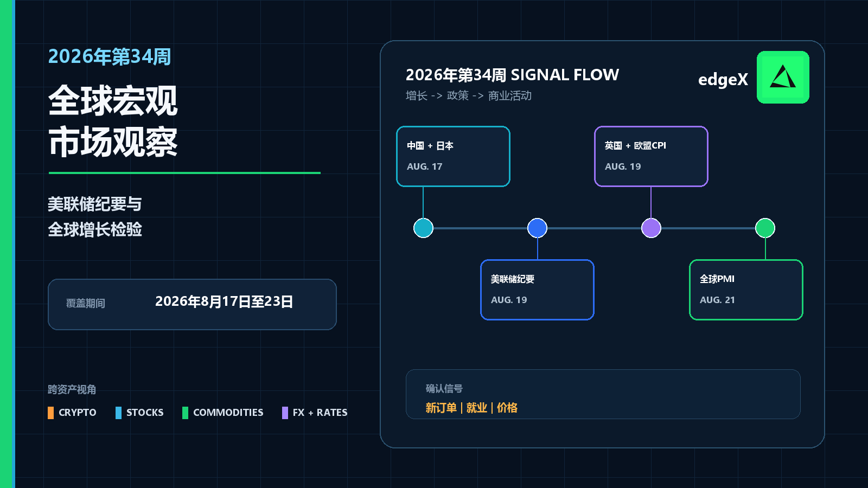Viewport: 868px width, 488px height.
Task: Click the COMMODITIES legend label
Action: 228,413
